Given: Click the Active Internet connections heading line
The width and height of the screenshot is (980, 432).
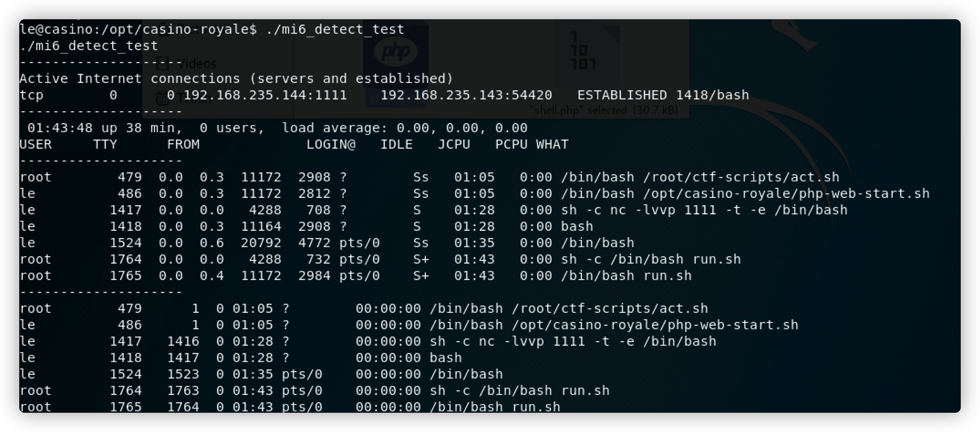Looking at the screenshot, I should pyautogui.click(x=236, y=79).
